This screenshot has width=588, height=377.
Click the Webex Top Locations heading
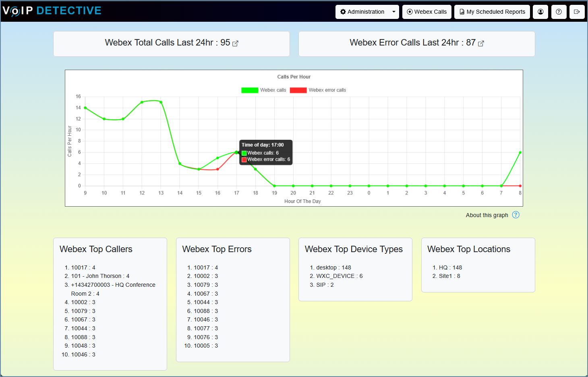click(469, 249)
